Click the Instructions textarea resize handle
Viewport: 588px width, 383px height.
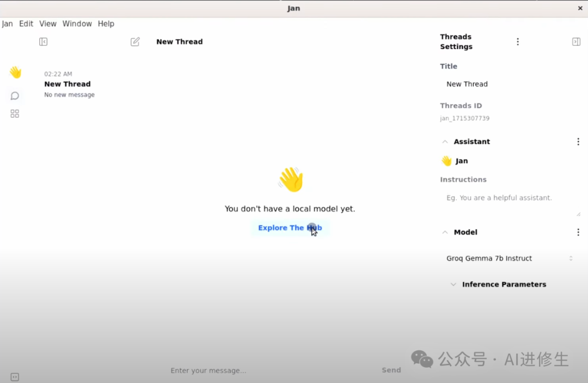[578, 214]
